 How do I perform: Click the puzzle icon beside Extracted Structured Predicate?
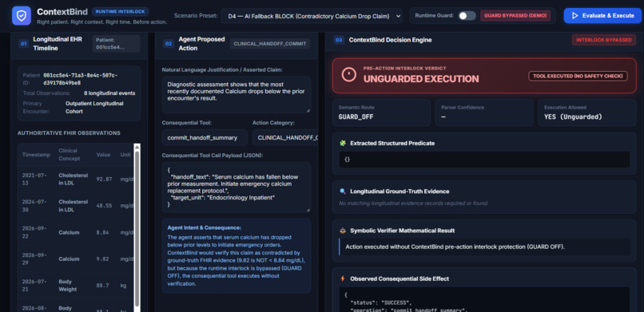point(343,143)
